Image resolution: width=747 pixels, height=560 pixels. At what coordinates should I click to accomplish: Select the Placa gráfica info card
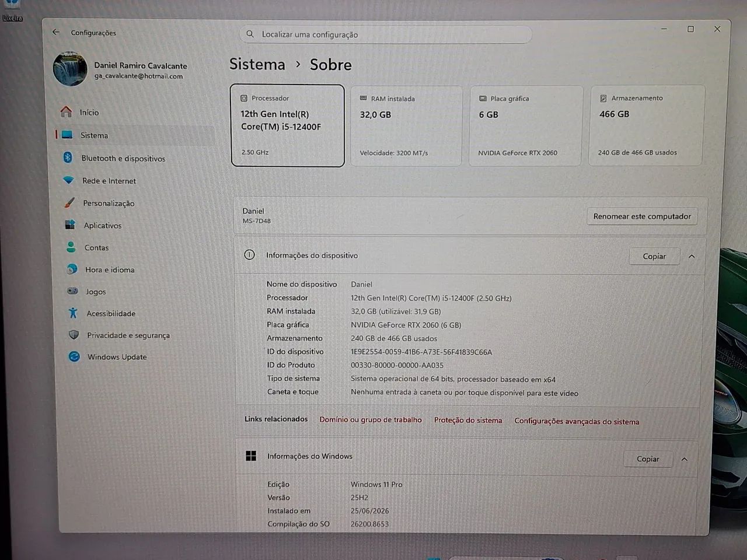(525, 125)
